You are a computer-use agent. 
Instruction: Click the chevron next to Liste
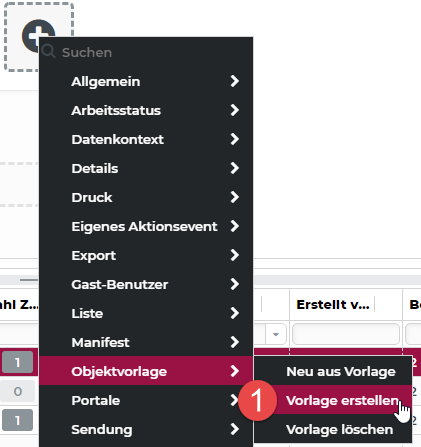tap(235, 313)
